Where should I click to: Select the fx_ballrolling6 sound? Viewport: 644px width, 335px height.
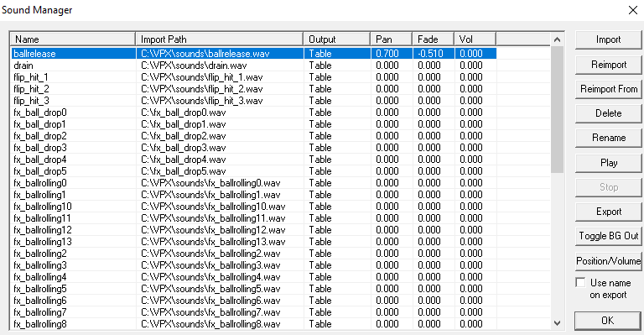(x=254, y=301)
